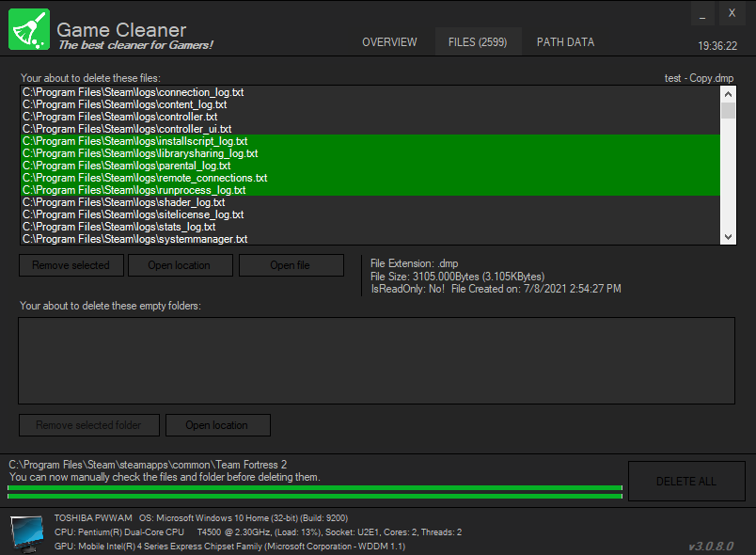The height and width of the screenshot is (555, 756).
Task: Open the FILES (2599) tab
Action: (x=478, y=42)
